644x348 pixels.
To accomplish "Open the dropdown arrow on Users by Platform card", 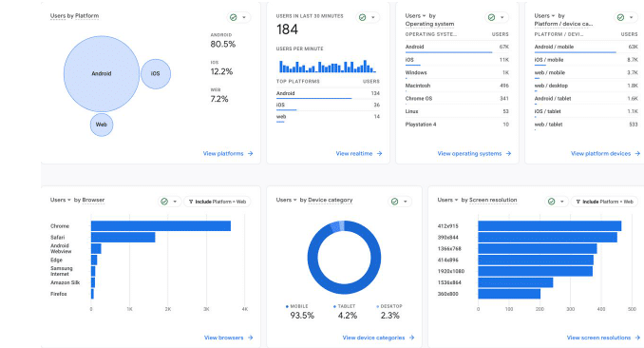I will pyautogui.click(x=244, y=17).
